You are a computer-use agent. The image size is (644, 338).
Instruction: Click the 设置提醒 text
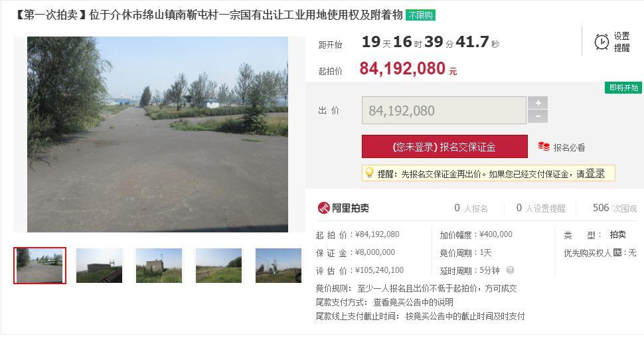point(621,42)
